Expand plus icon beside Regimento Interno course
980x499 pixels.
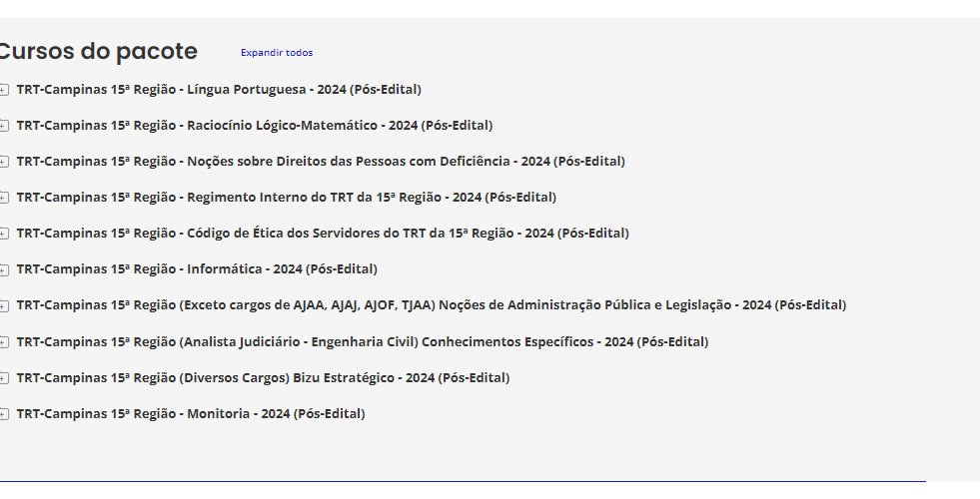(3, 198)
